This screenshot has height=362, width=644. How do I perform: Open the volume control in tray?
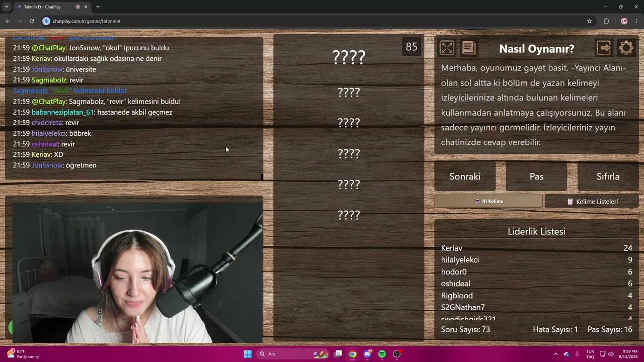(610, 354)
